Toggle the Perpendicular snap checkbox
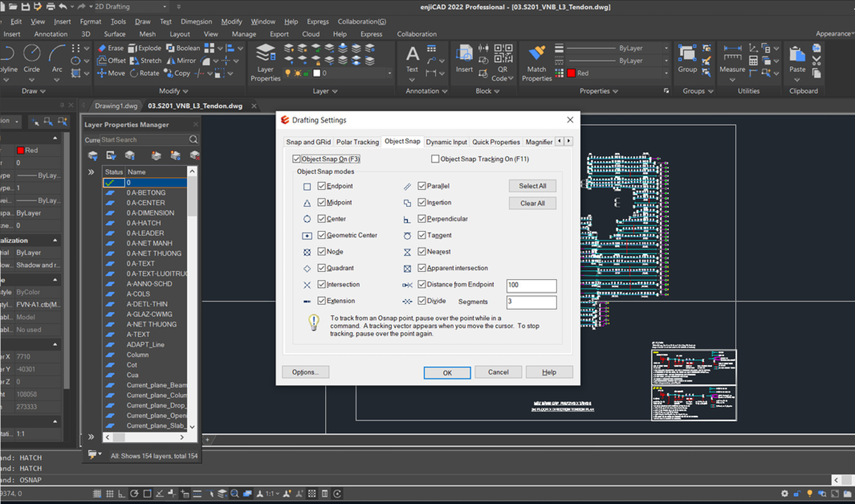 (x=422, y=219)
